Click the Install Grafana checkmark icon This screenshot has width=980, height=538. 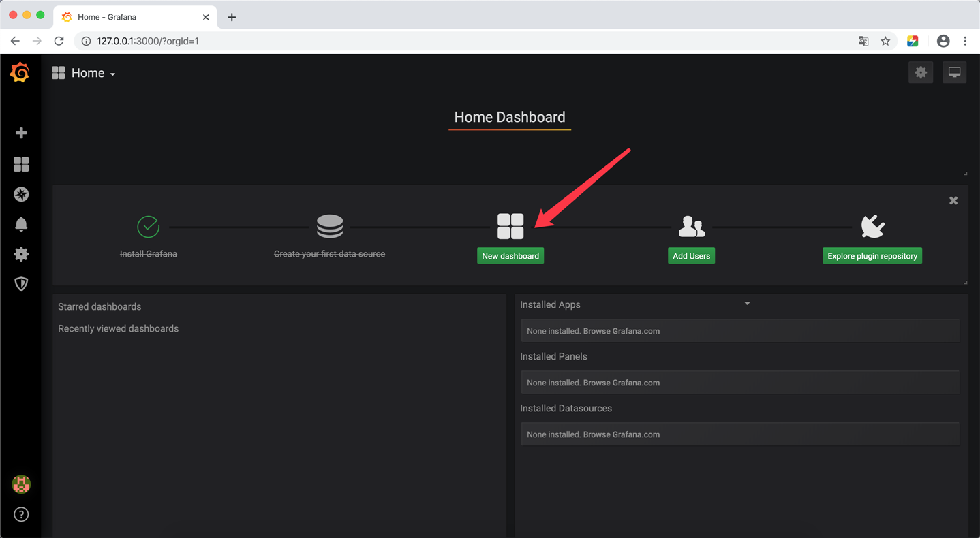pos(148,226)
